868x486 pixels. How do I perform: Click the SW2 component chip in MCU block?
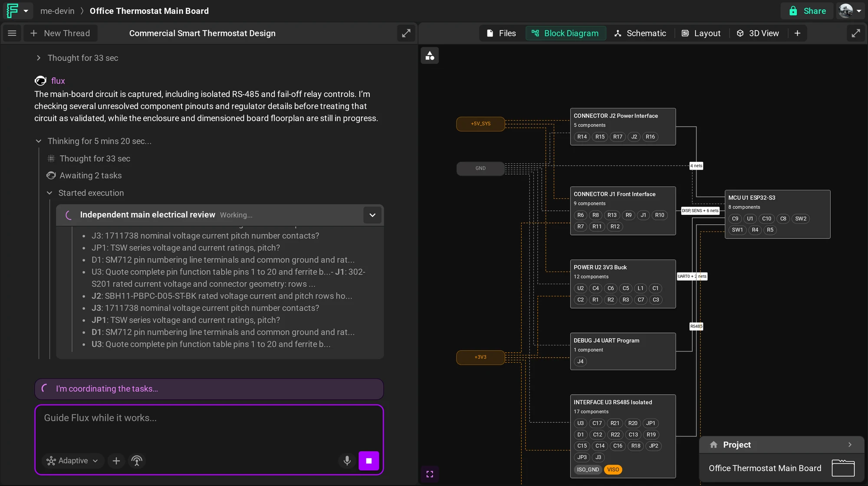(801, 219)
